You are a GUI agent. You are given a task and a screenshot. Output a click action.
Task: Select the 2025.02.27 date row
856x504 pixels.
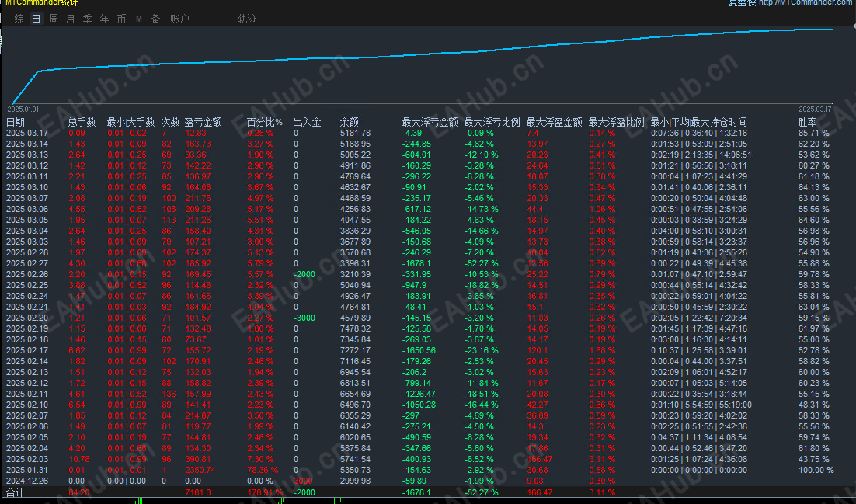(x=26, y=263)
